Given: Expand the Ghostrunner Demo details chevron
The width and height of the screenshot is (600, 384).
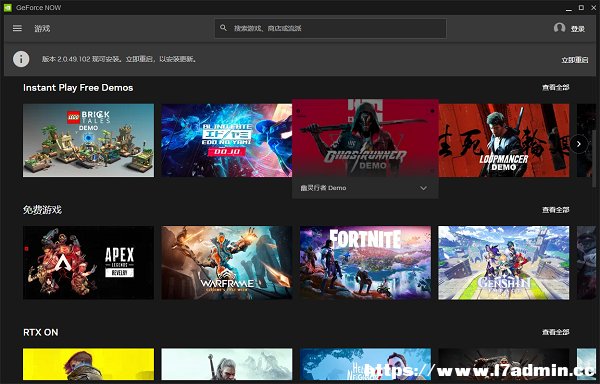Looking at the screenshot, I should tap(423, 188).
